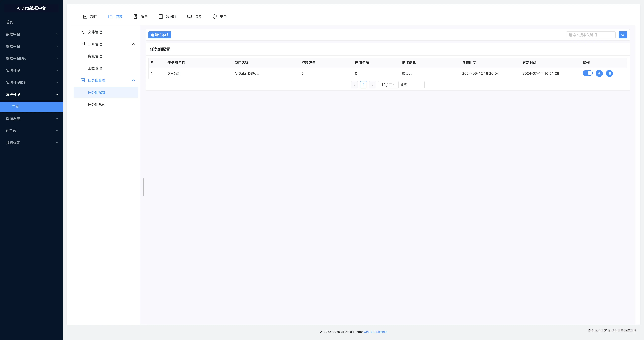
Task: Switch to 项目 tab
Action: pos(90,17)
